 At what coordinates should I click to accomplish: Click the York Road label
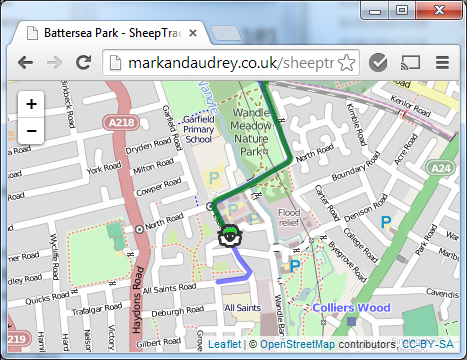(x=104, y=168)
